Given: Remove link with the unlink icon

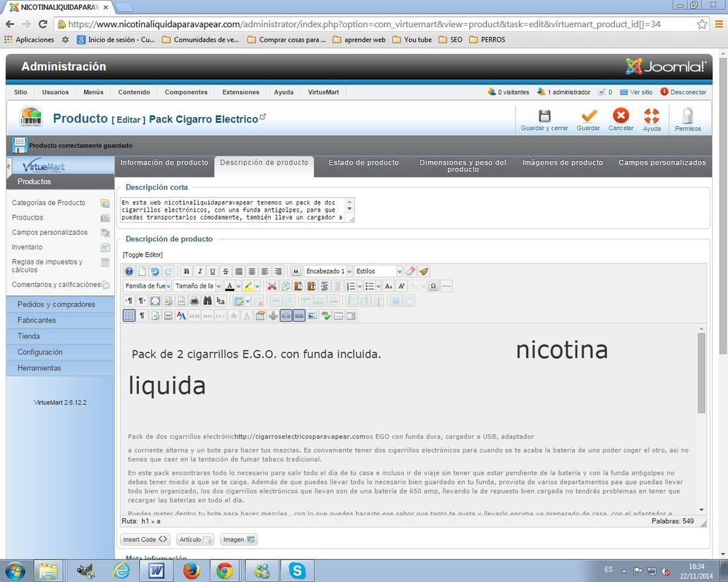Looking at the screenshot, I should pyautogui.click(x=286, y=315).
